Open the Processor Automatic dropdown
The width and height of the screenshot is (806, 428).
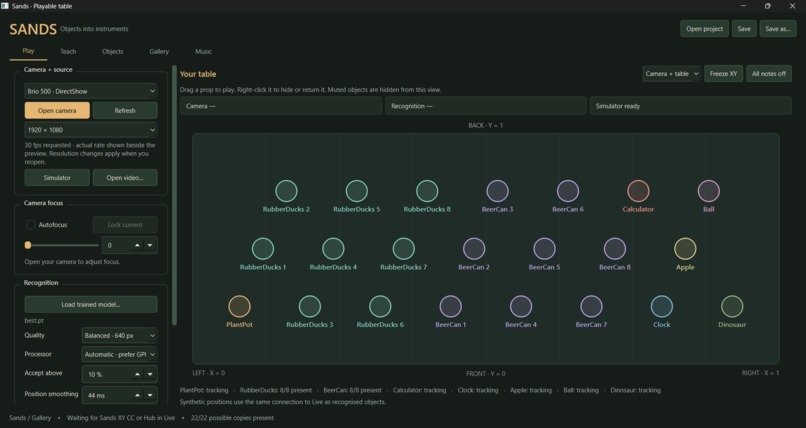tap(119, 355)
